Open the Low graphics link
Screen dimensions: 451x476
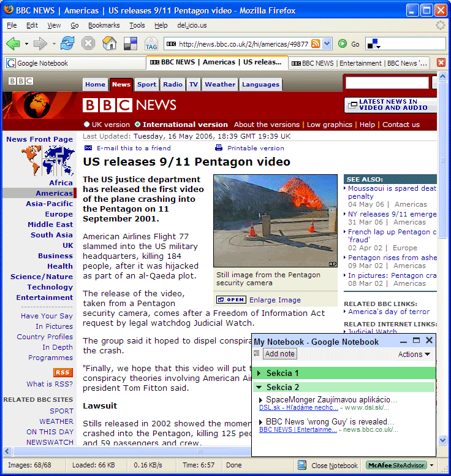(330, 125)
